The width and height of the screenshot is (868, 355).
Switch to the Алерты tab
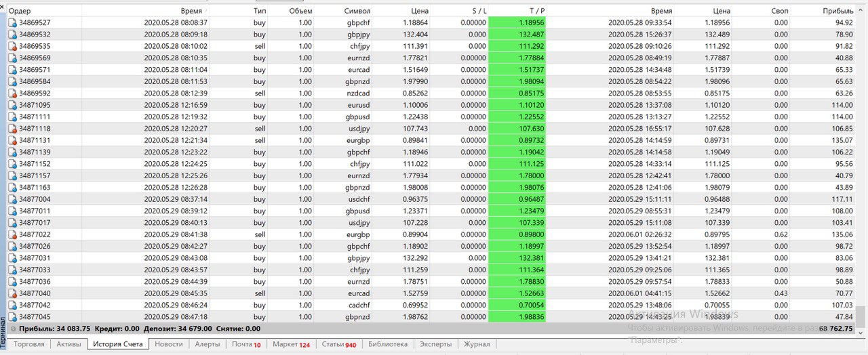click(208, 344)
